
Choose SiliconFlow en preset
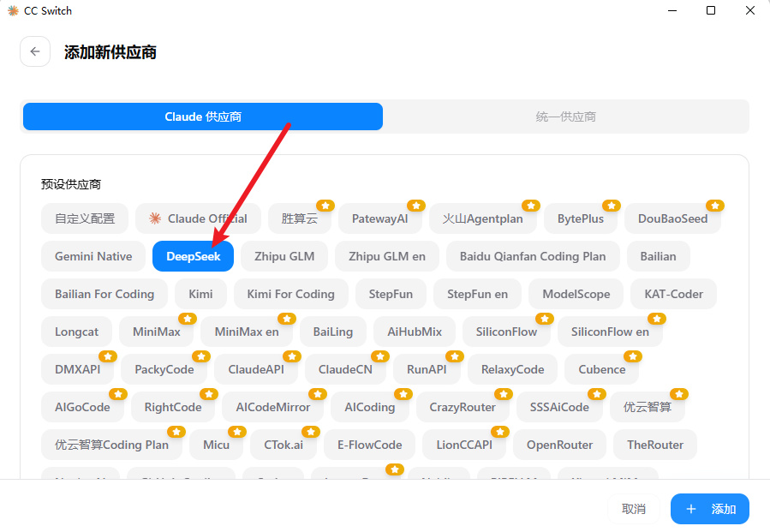click(x=610, y=332)
